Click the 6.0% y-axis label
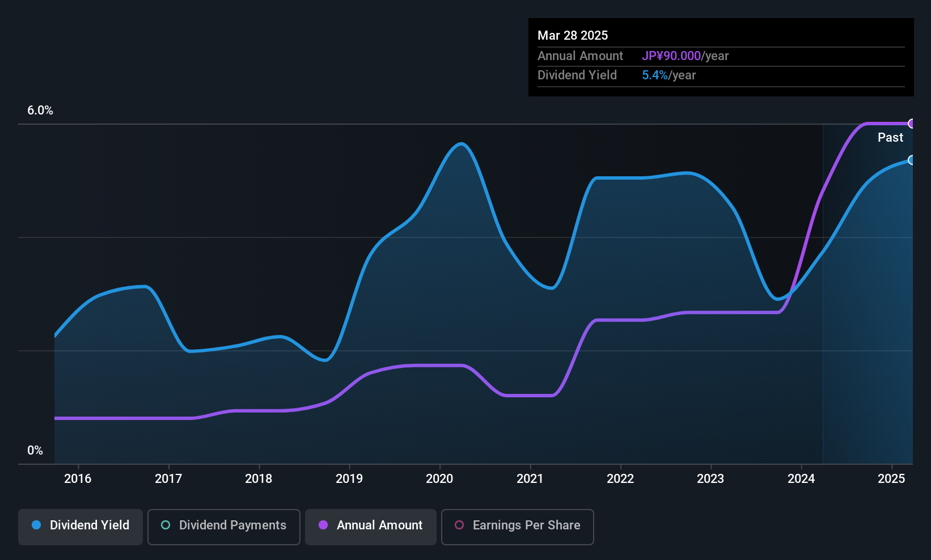931x560 pixels. (40, 111)
